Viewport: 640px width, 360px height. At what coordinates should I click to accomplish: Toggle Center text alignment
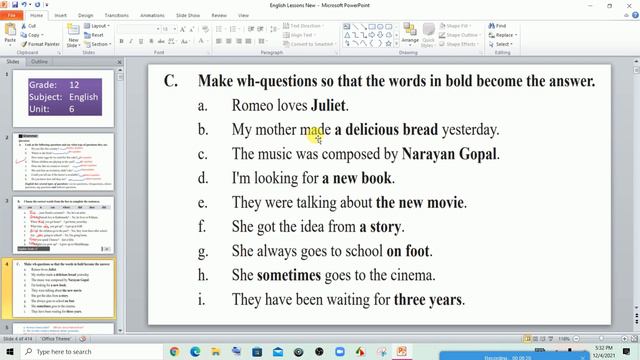tap(229, 41)
